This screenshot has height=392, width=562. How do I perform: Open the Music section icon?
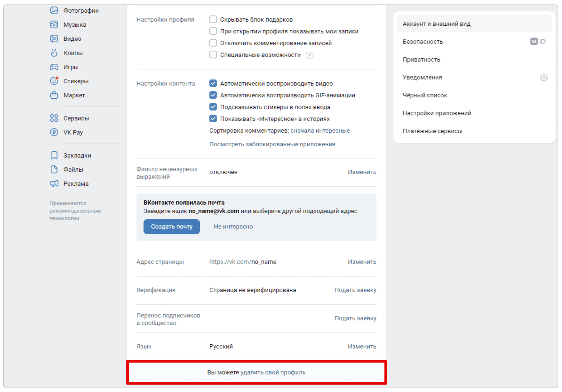(54, 25)
